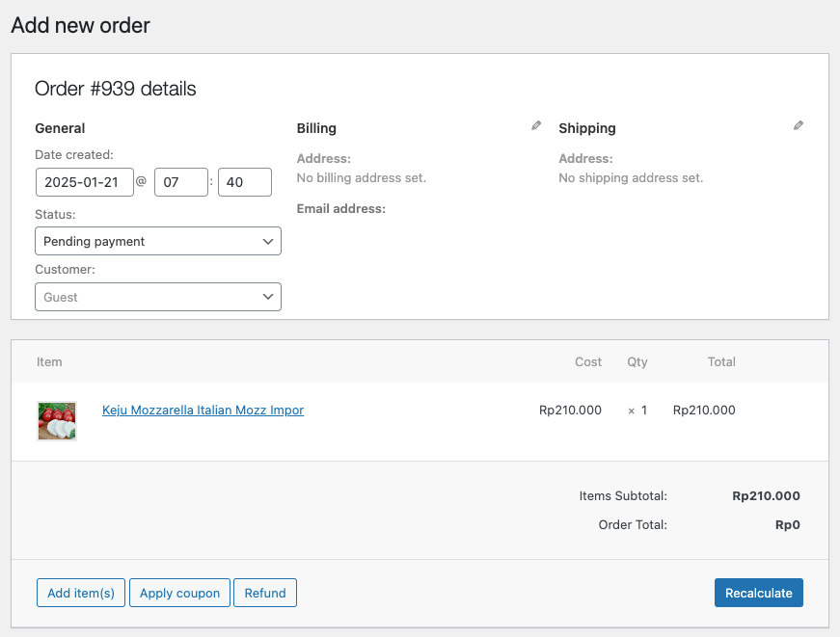
Task: Open the Customer dropdown set to Guest
Action: click(158, 297)
